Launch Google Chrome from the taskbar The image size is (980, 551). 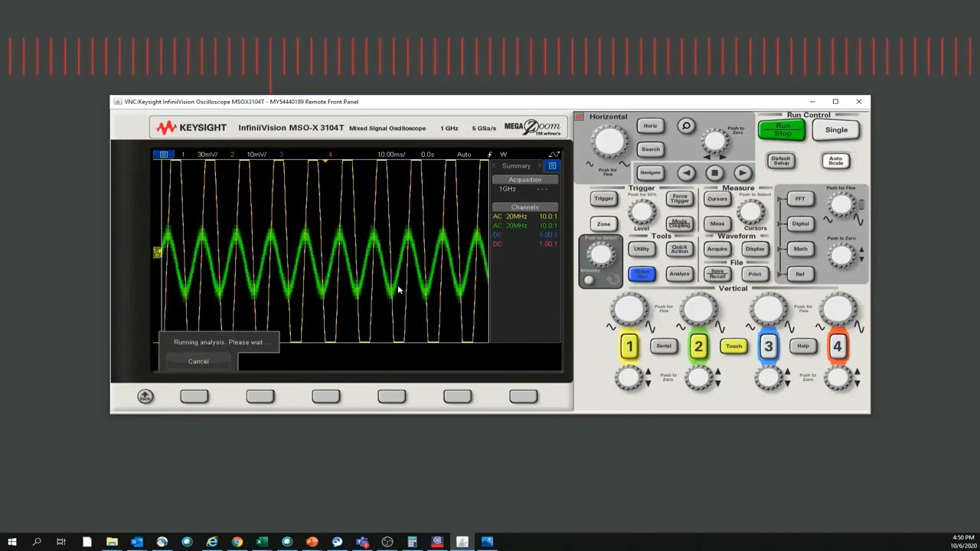pyautogui.click(x=237, y=543)
